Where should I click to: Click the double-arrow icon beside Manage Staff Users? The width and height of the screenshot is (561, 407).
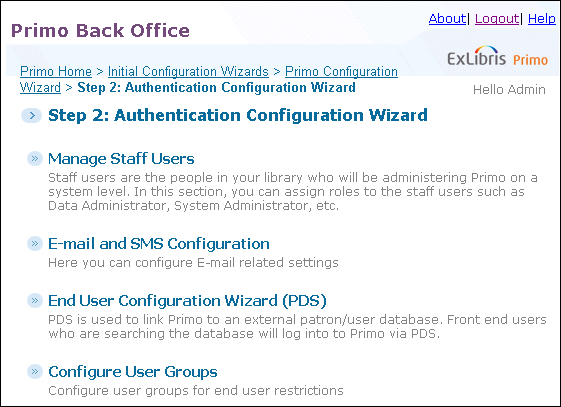pos(35,158)
